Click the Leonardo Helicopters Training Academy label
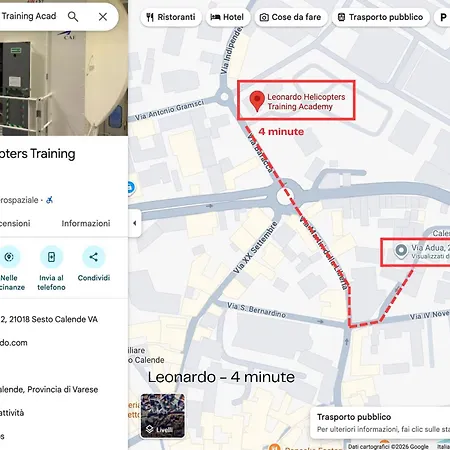This screenshot has width=450, height=450. pos(306,102)
